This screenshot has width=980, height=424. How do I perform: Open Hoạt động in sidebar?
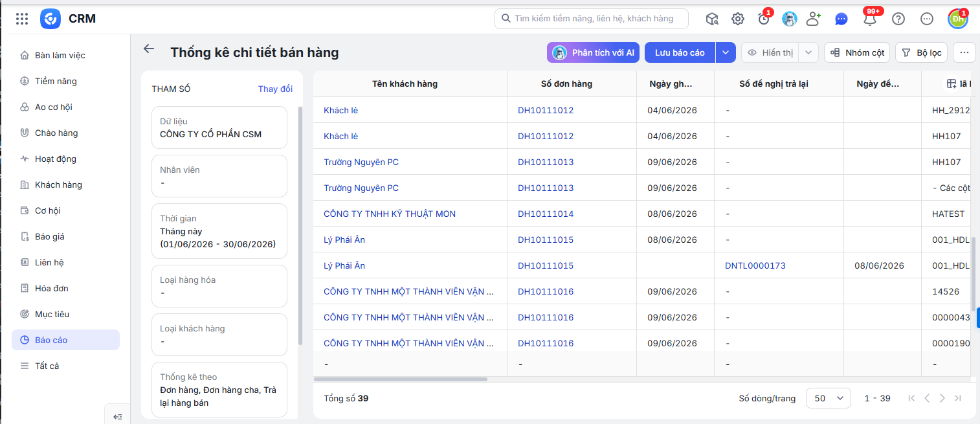coord(65,159)
